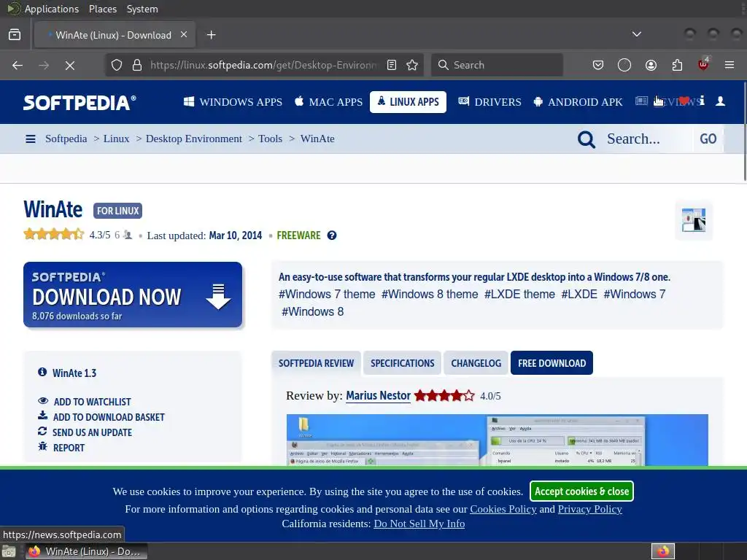This screenshot has width=747, height=560.
Task: Open the #Windows 8 tag
Action: click(x=312, y=311)
